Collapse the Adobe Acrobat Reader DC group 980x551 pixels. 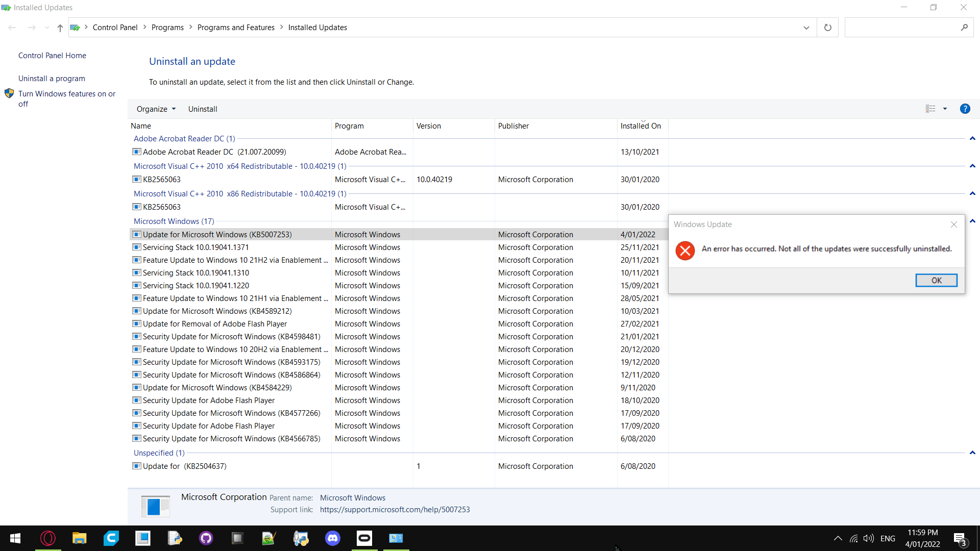[x=972, y=138]
